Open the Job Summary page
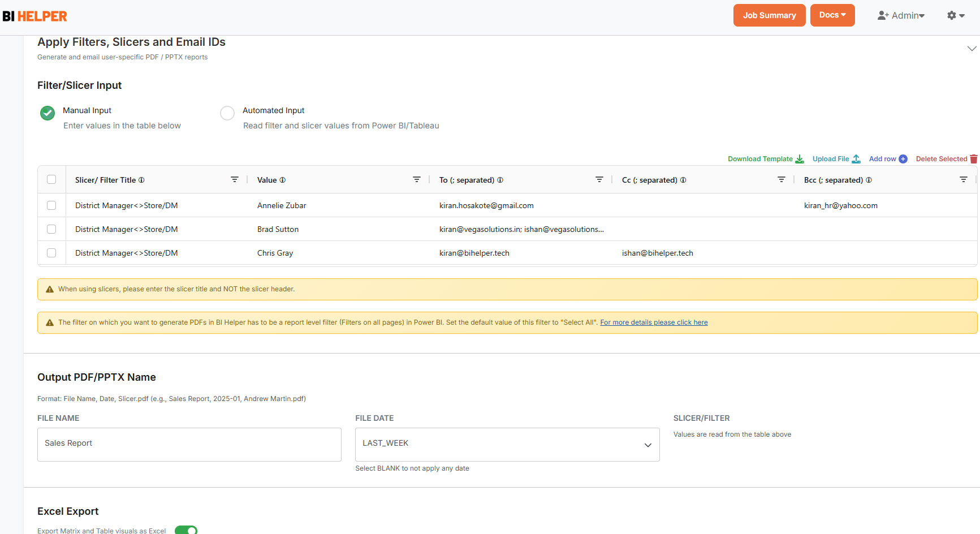Image resolution: width=980 pixels, height=534 pixels. click(769, 15)
